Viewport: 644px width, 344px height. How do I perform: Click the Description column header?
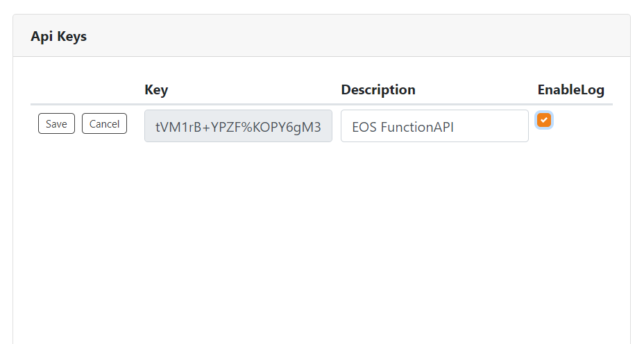pos(378,89)
